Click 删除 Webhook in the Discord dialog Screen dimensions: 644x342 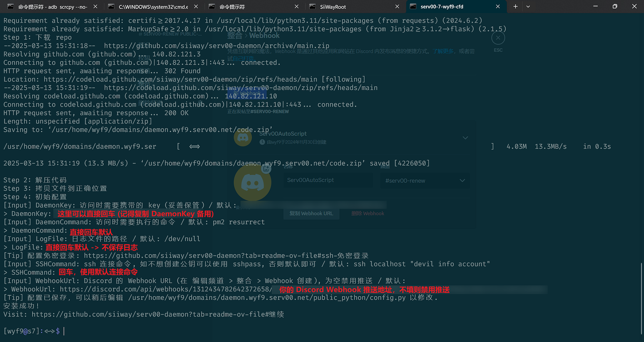pyautogui.click(x=368, y=214)
